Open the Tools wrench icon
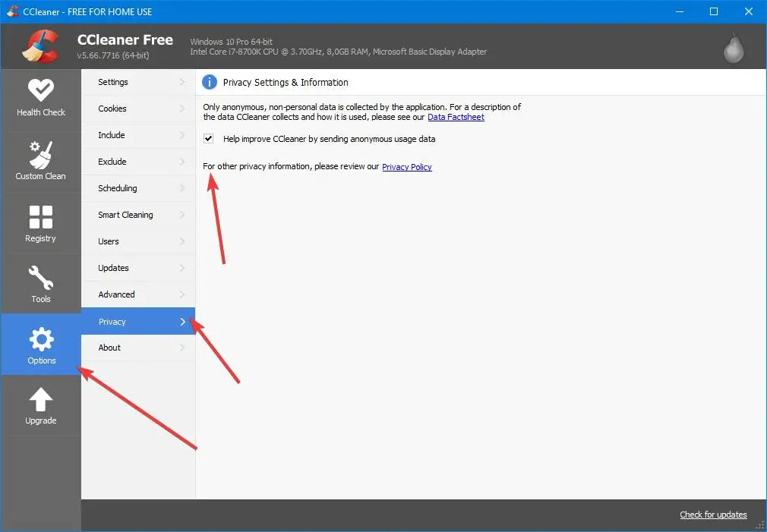Viewport: 767px width, 532px height. click(41, 278)
